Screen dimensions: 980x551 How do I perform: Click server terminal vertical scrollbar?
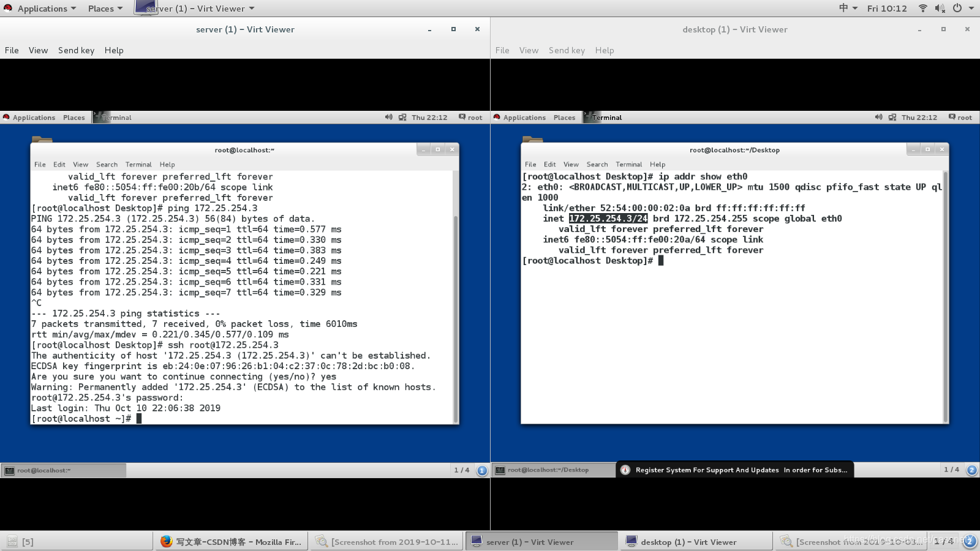[455, 318]
